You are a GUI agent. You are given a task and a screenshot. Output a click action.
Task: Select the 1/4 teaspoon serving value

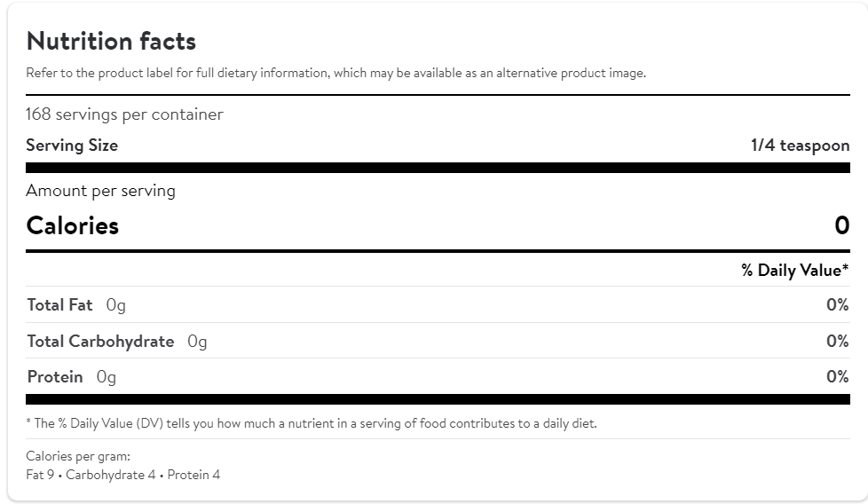pos(800,146)
